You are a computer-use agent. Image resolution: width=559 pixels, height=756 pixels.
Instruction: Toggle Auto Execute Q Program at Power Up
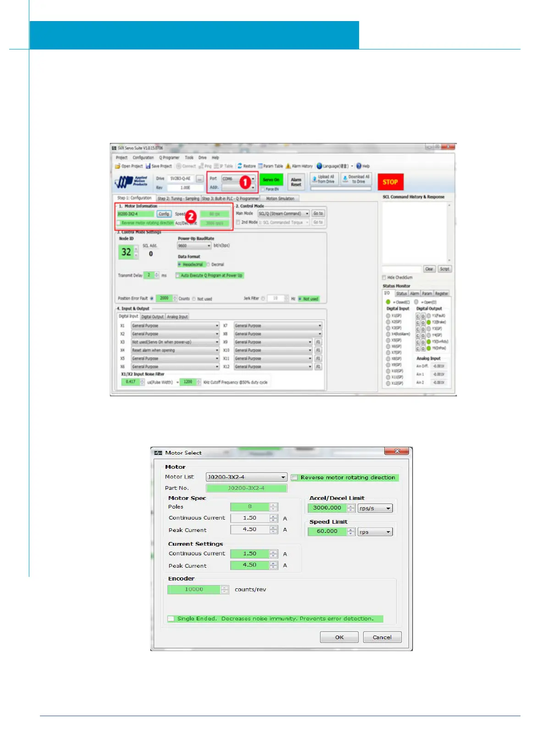178,276
